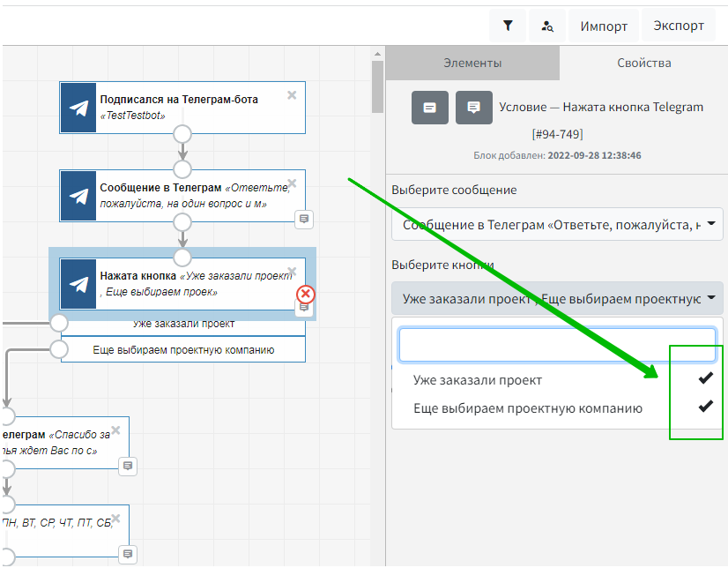Click the 'Еще выбираем проектную компанию' output on canvas
The width and height of the screenshot is (728, 568).
coord(183,349)
